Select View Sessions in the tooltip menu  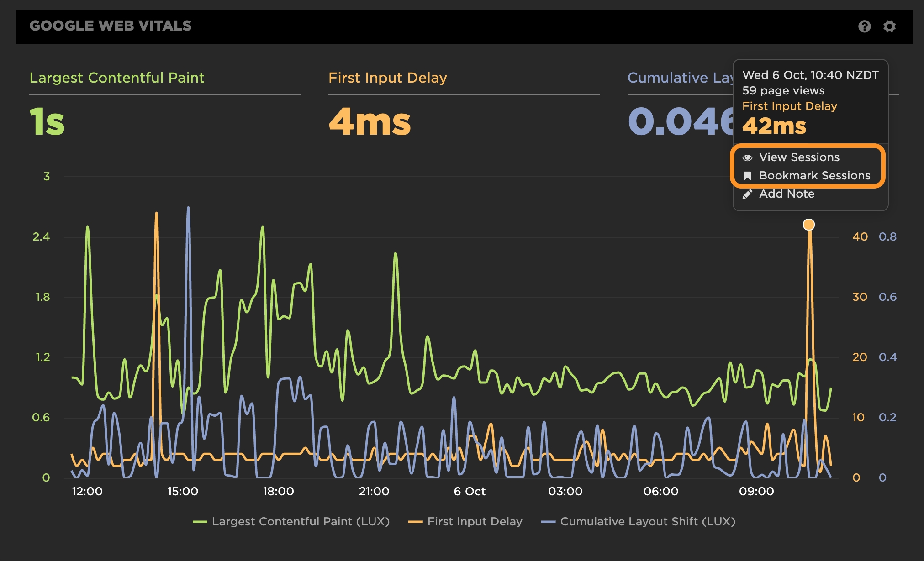(x=799, y=157)
